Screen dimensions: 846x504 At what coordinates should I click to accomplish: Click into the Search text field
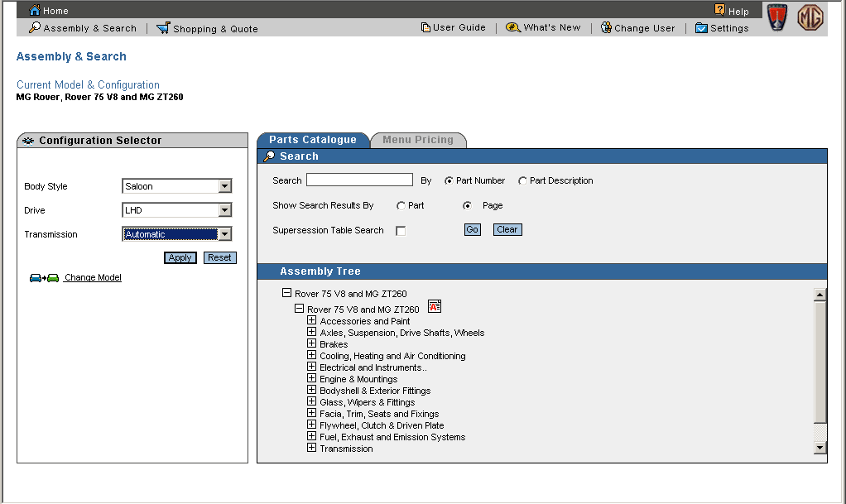pos(359,180)
